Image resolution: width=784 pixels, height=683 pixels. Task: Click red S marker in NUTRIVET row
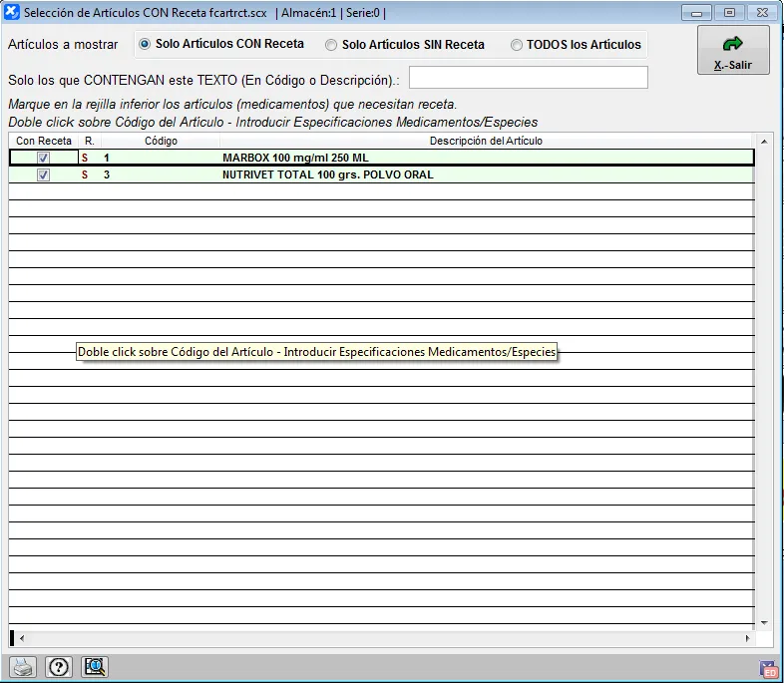[x=85, y=174]
